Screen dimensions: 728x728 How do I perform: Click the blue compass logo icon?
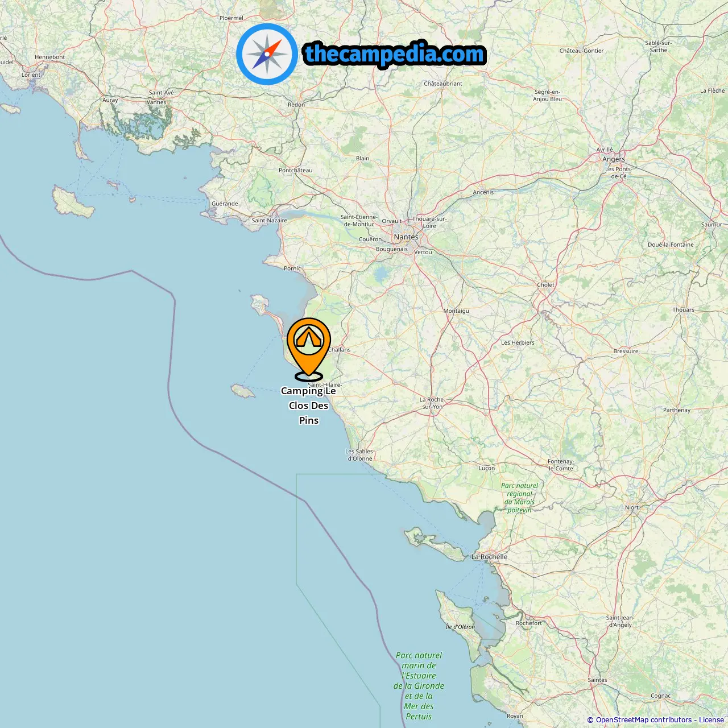267,55
